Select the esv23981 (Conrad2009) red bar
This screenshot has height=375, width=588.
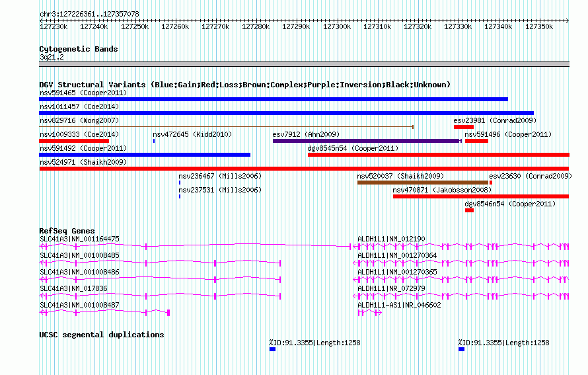[464, 127]
